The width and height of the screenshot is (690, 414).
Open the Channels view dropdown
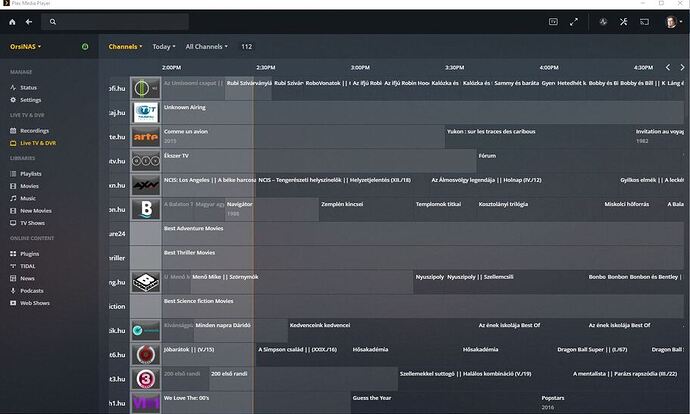125,47
